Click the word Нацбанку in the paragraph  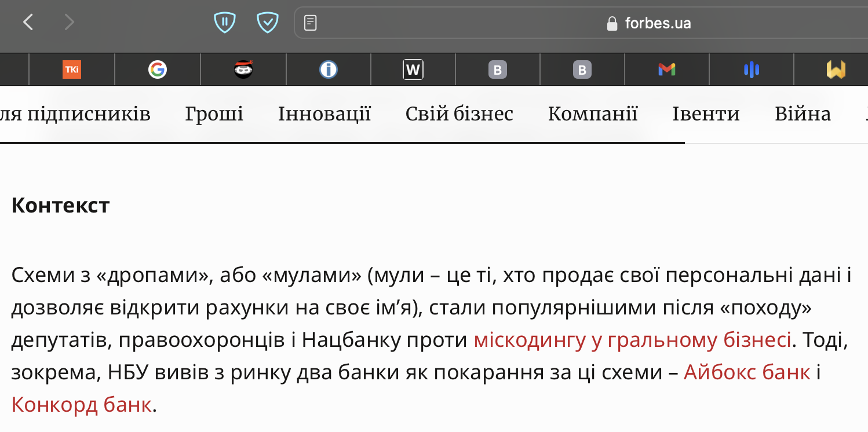pos(352,340)
